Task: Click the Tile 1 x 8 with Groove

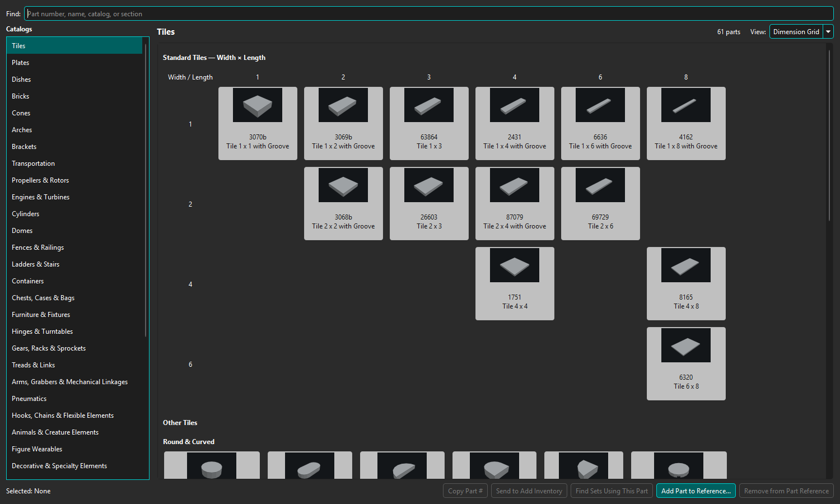Action: (x=686, y=123)
